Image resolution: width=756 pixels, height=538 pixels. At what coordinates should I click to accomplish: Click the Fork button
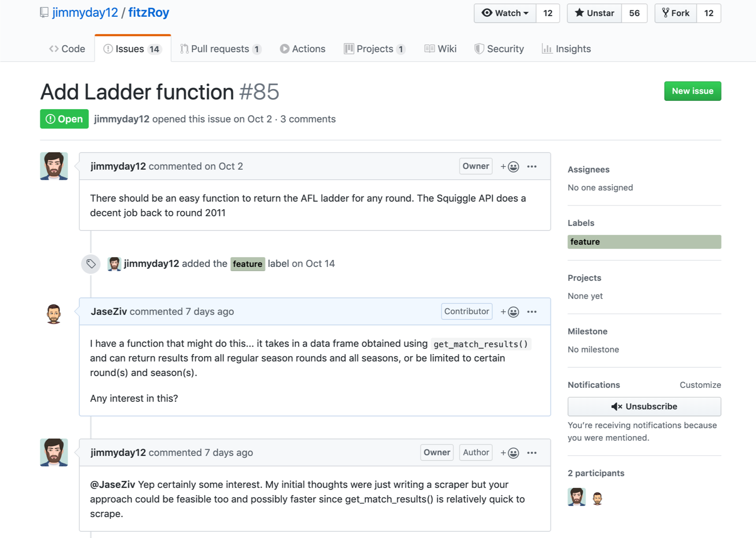(676, 13)
